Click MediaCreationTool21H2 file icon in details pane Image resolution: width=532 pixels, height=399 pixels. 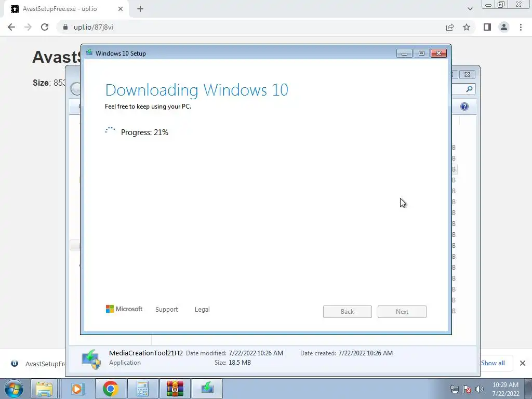click(90, 360)
